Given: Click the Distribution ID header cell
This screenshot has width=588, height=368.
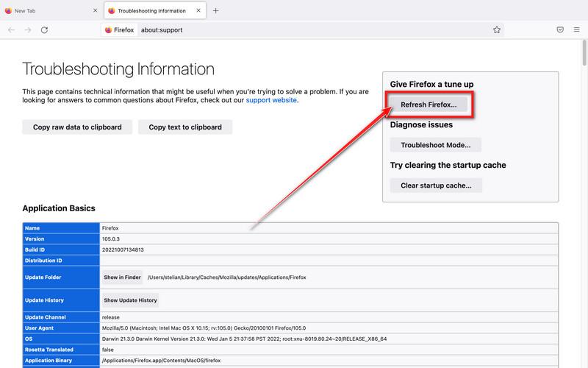Looking at the screenshot, I should click(x=61, y=261).
